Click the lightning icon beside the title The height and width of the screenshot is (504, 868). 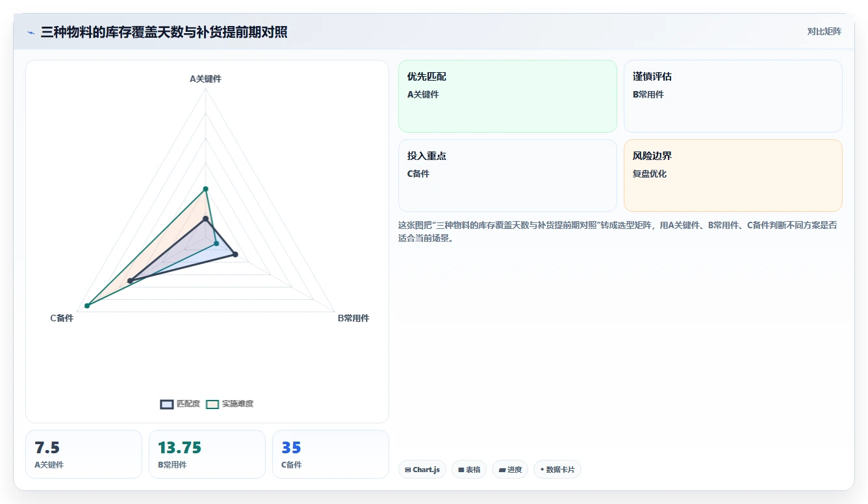[31, 32]
